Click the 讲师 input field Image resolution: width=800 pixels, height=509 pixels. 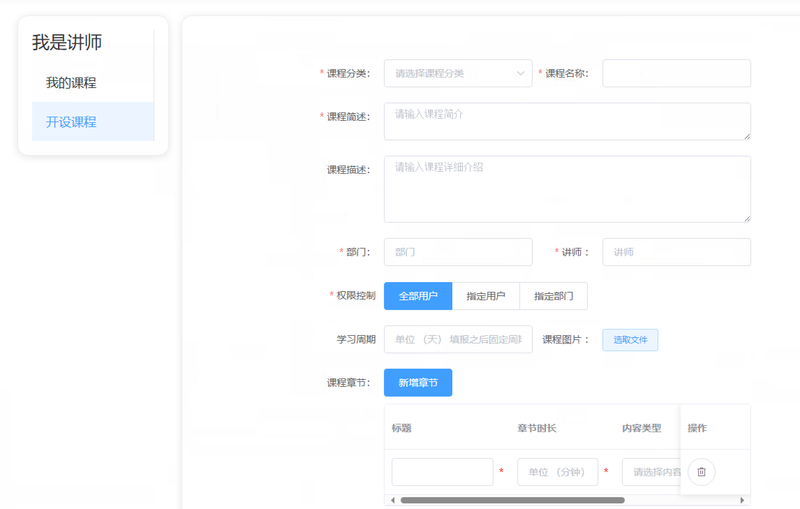click(x=676, y=252)
